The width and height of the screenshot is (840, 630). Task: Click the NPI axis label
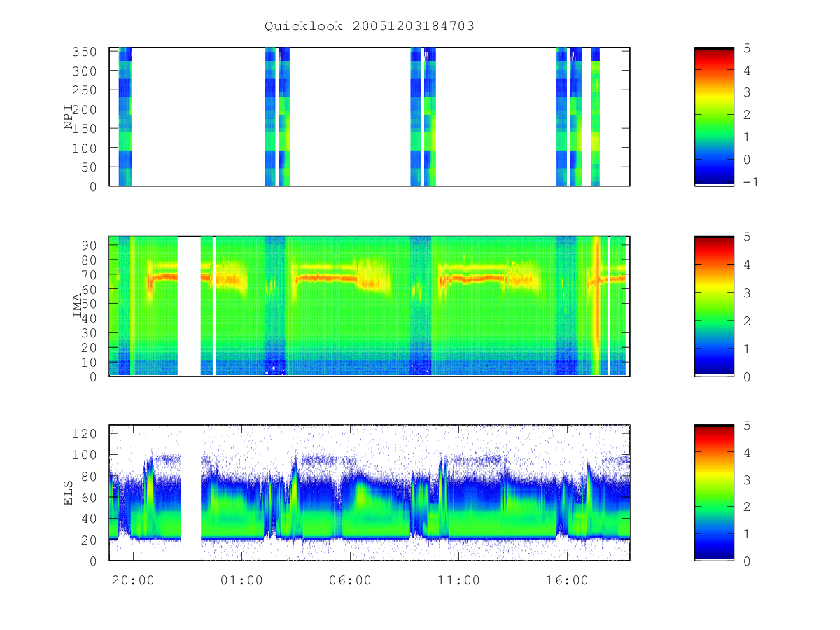click(x=69, y=116)
